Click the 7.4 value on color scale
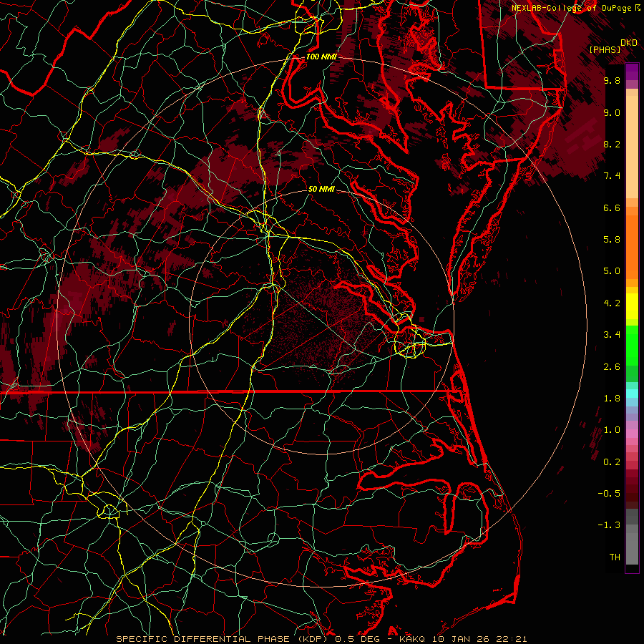Screen dimensions: 644x644 tap(612, 176)
